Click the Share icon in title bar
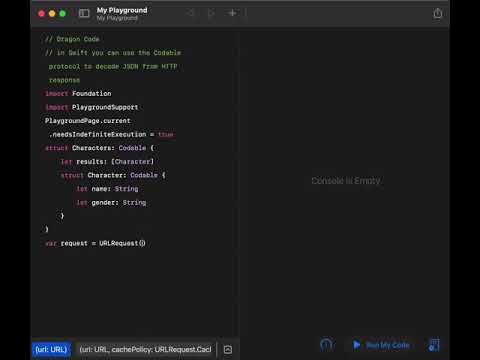This screenshot has height=360, width=480. pyautogui.click(x=438, y=13)
